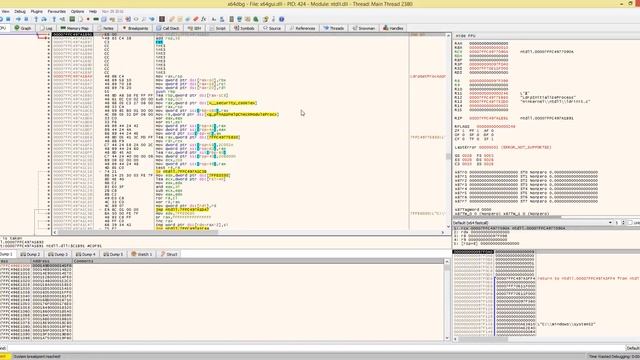
Task: Click the Address column header in dump
Action: pyautogui.click(x=52, y=261)
